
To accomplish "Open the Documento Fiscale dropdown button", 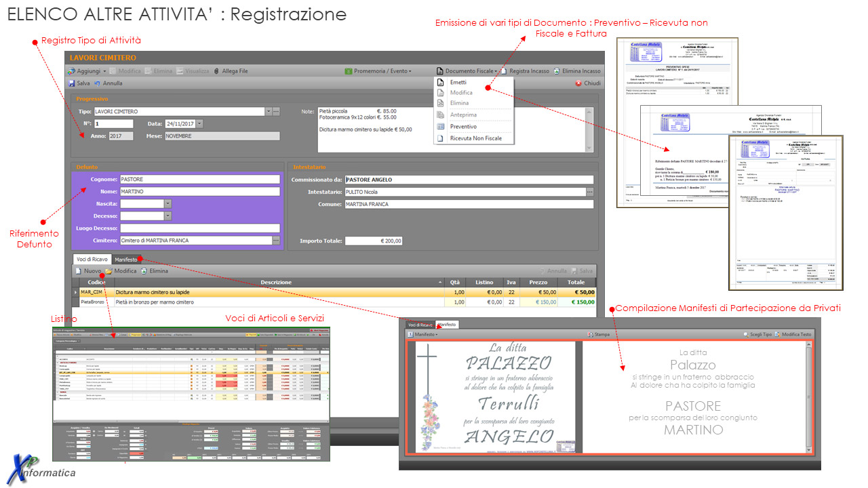I will coord(468,71).
